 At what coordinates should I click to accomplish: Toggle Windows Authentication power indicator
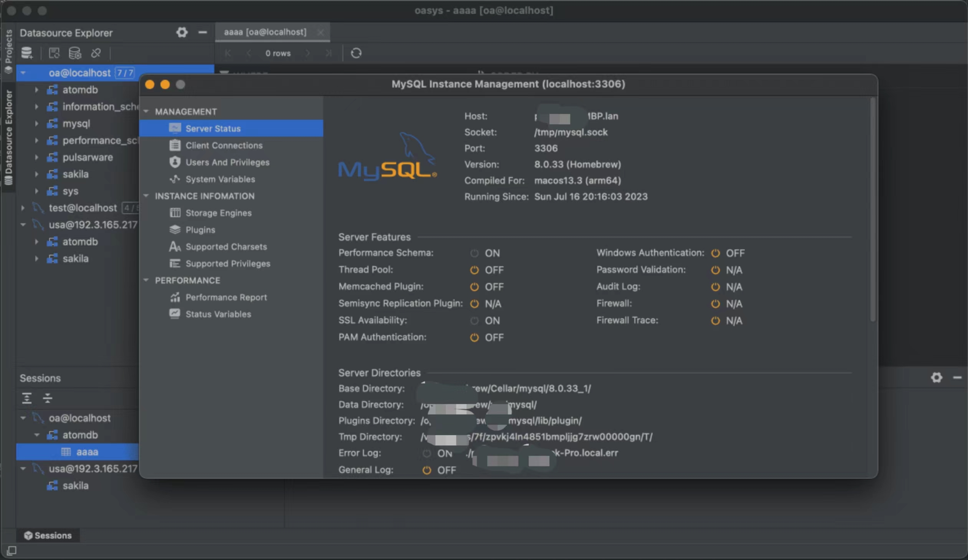(715, 253)
